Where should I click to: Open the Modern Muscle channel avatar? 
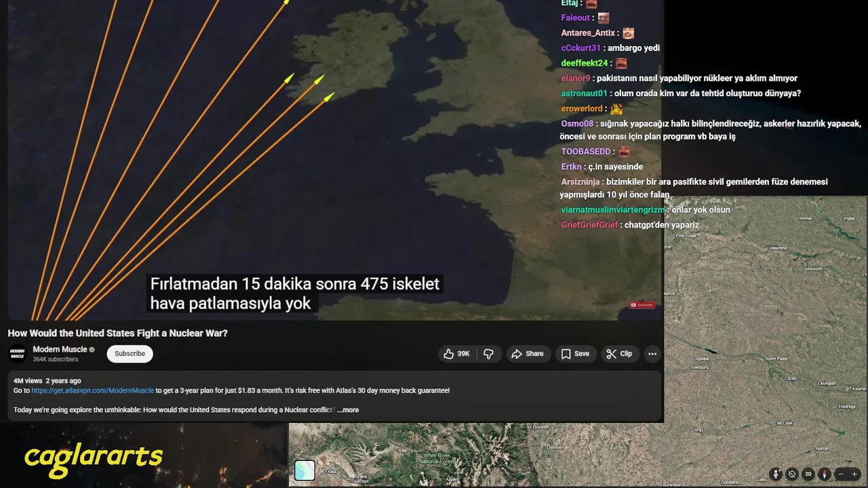[18, 354]
